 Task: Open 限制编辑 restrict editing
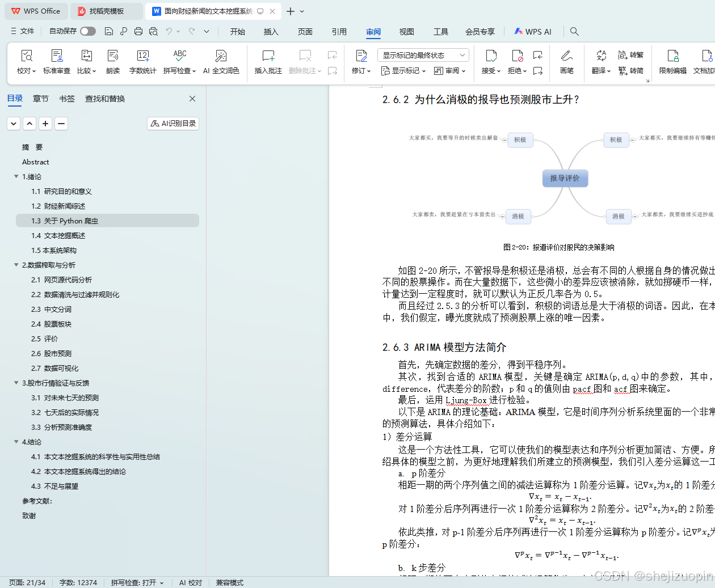[x=672, y=62]
